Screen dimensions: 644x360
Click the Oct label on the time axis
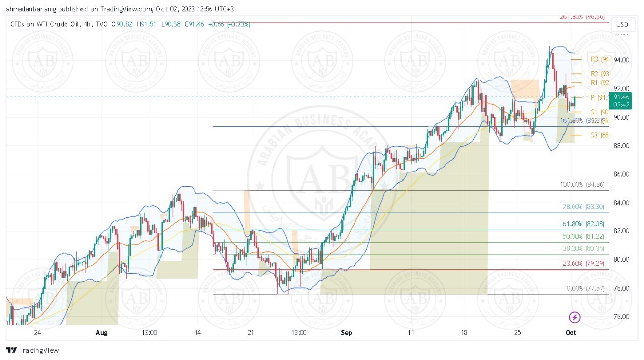coord(570,333)
